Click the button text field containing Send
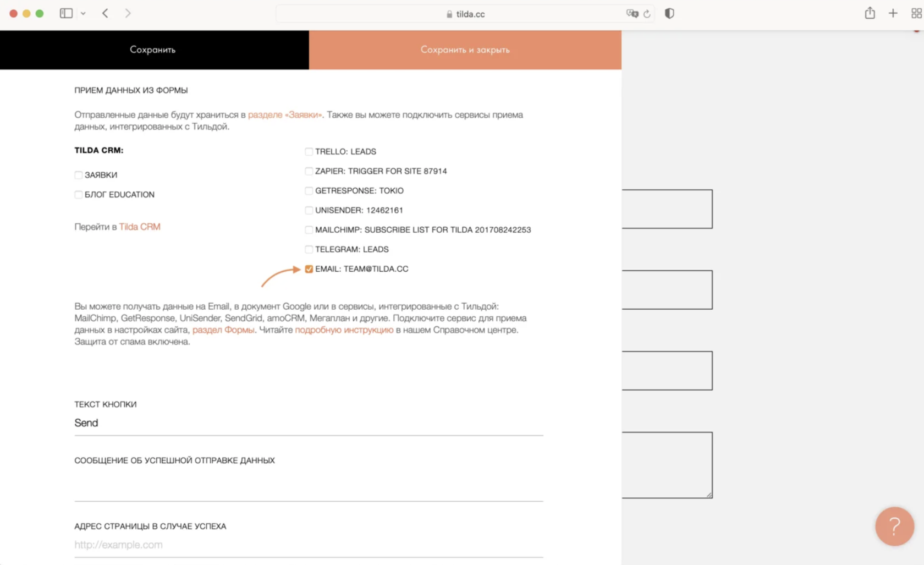924x565 pixels. point(308,423)
